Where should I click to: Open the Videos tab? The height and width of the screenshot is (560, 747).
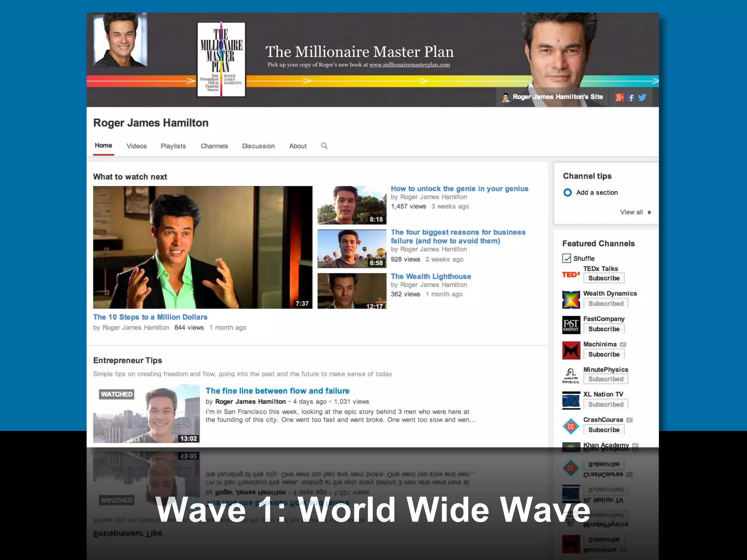[136, 146]
